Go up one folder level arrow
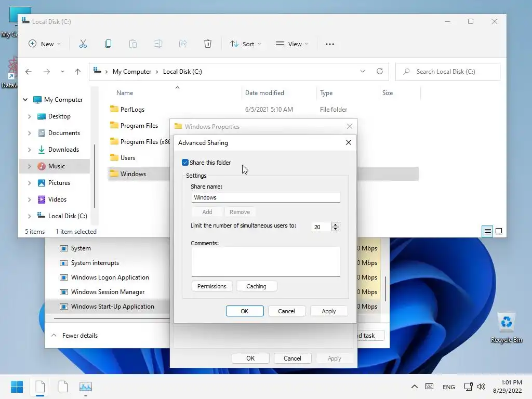532x399 pixels. point(78,72)
